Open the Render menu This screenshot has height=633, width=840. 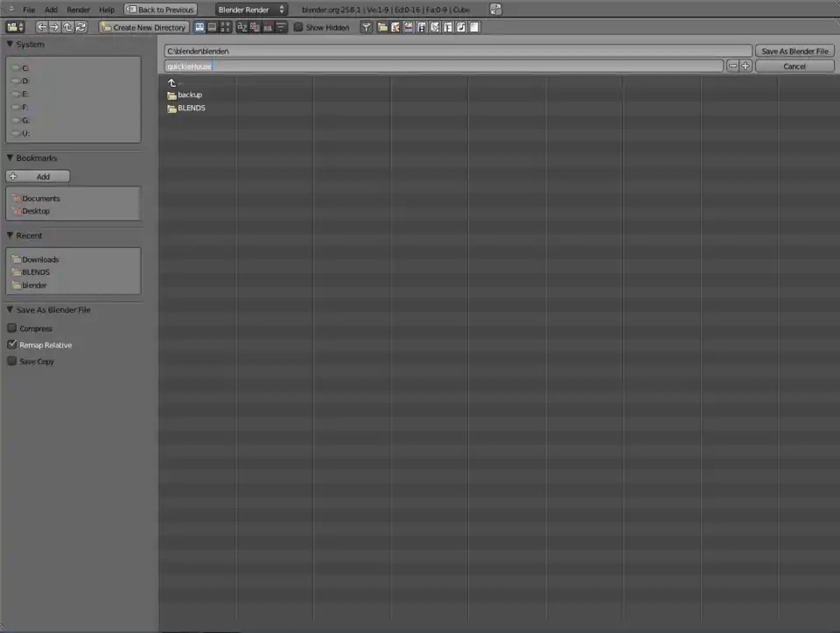tap(79, 10)
